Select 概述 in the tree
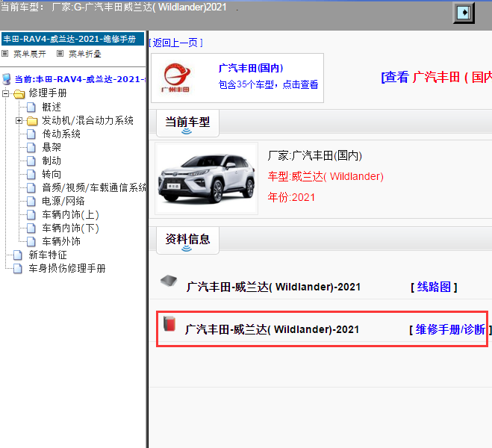The width and height of the screenshot is (492, 448). pyautogui.click(x=52, y=108)
